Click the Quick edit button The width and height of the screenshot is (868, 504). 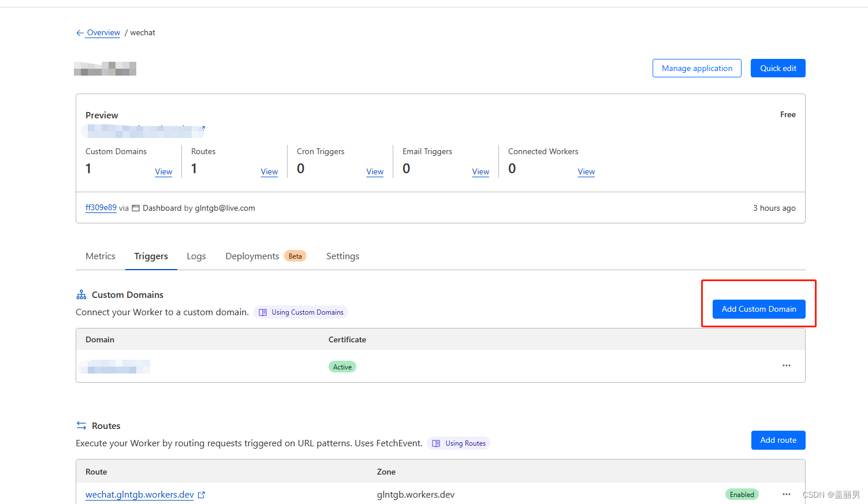point(778,68)
